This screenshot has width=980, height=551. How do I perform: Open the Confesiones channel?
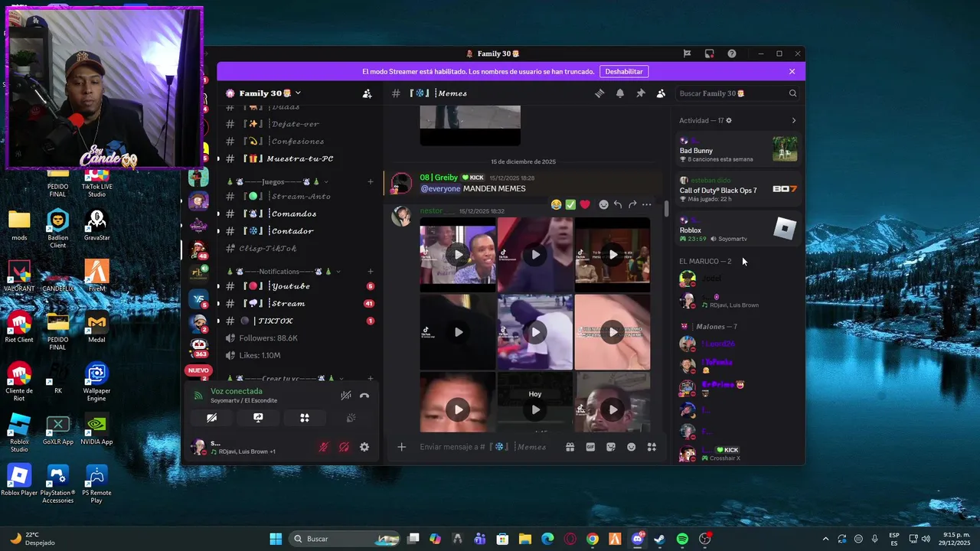tap(299, 141)
